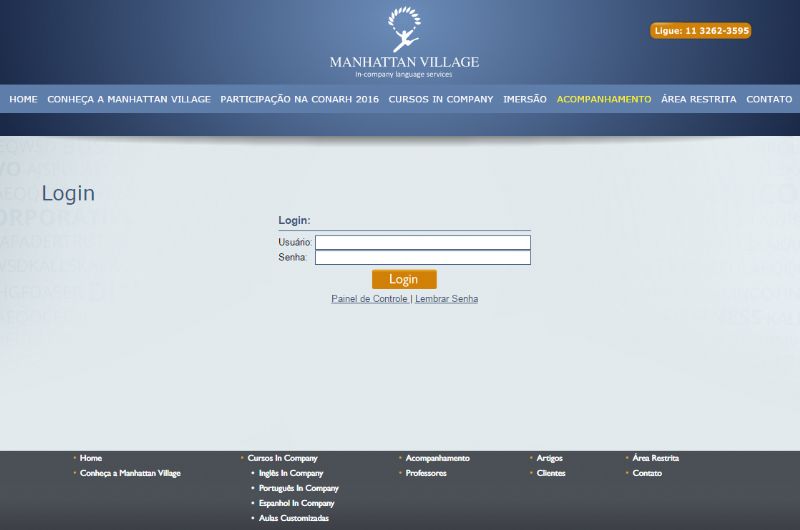Open the HOME menu item

(23, 99)
